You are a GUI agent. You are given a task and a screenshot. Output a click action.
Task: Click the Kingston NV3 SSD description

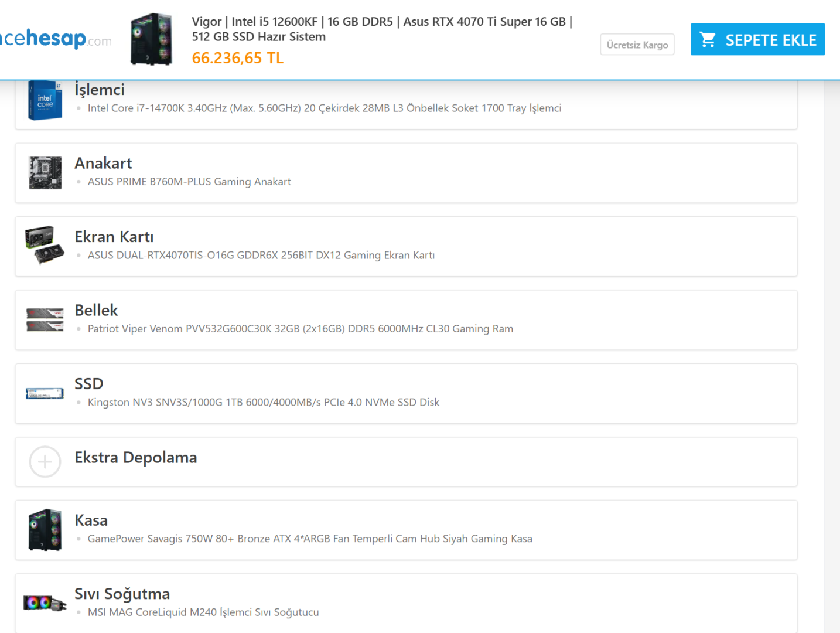pos(263,403)
